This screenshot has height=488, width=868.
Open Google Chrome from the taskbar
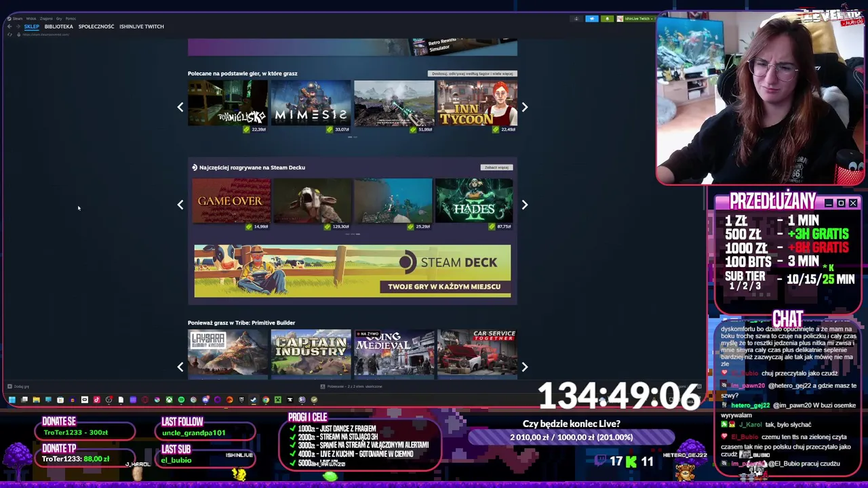coord(266,400)
